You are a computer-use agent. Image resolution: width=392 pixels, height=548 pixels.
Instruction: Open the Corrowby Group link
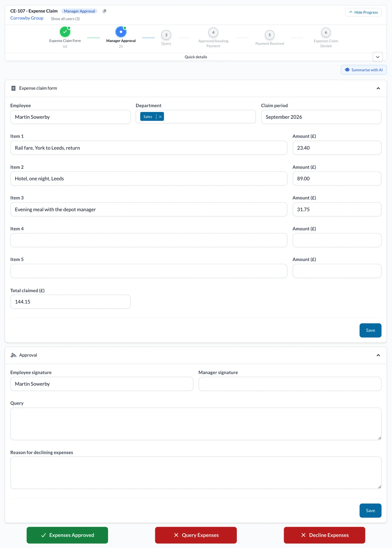click(27, 18)
